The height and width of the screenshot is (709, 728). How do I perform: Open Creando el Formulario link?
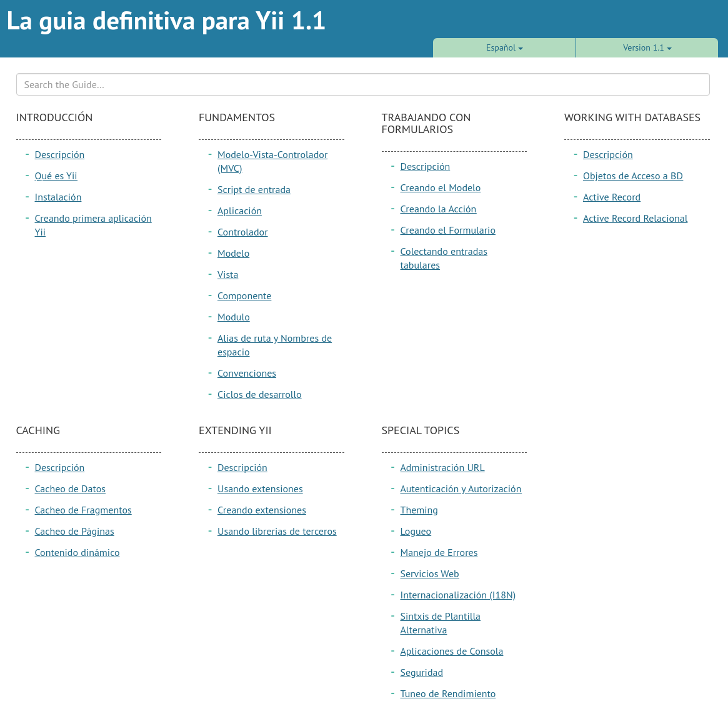coord(447,231)
